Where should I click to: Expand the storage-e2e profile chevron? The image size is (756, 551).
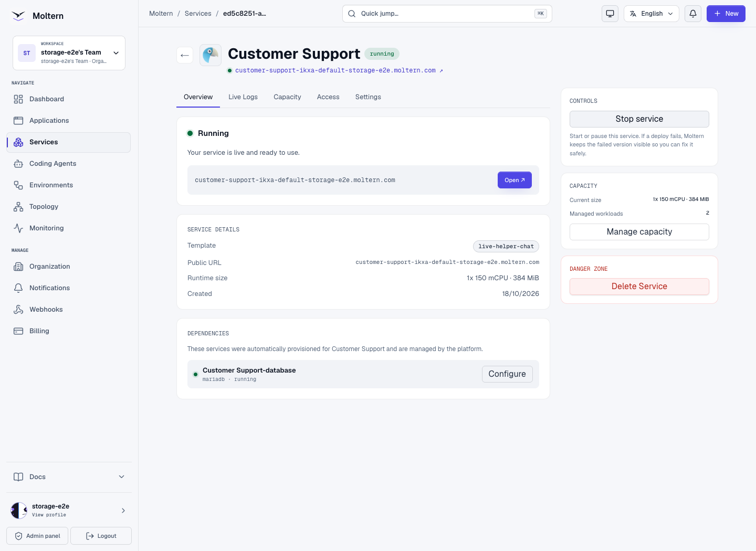123,511
